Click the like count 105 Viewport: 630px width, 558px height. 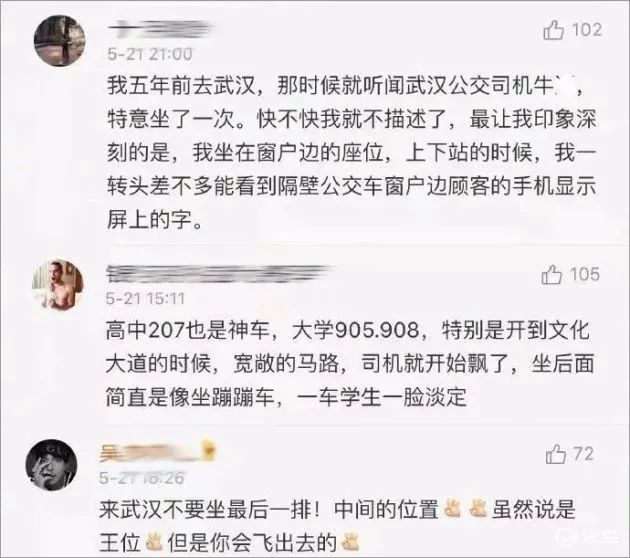tap(585, 274)
